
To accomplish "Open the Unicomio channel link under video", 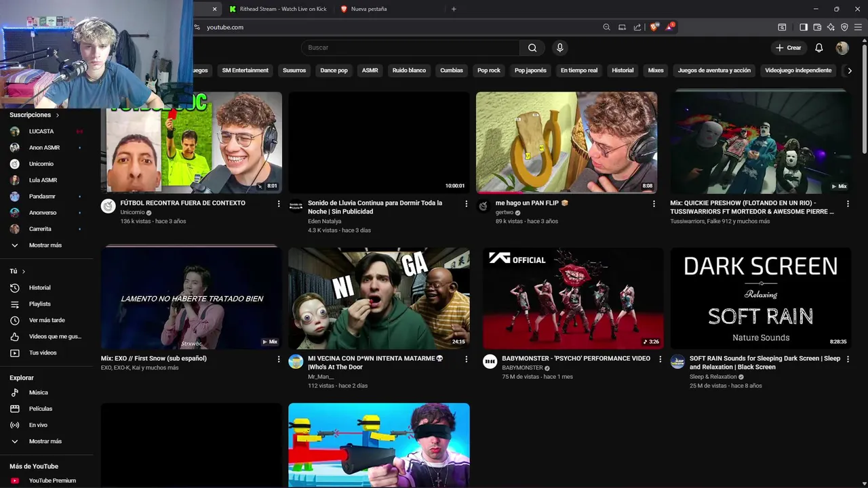I will (132, 212).
